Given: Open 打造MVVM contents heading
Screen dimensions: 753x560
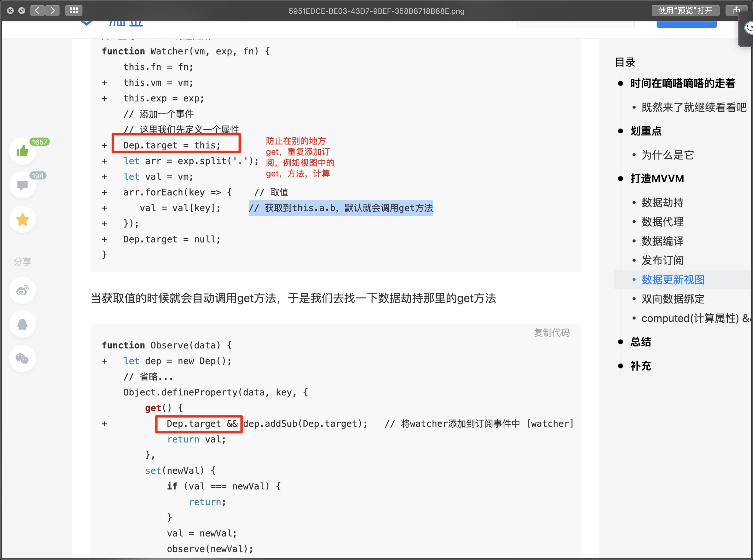Looking at the screenshot, I should pyautogui.click(x=657, y=178).
